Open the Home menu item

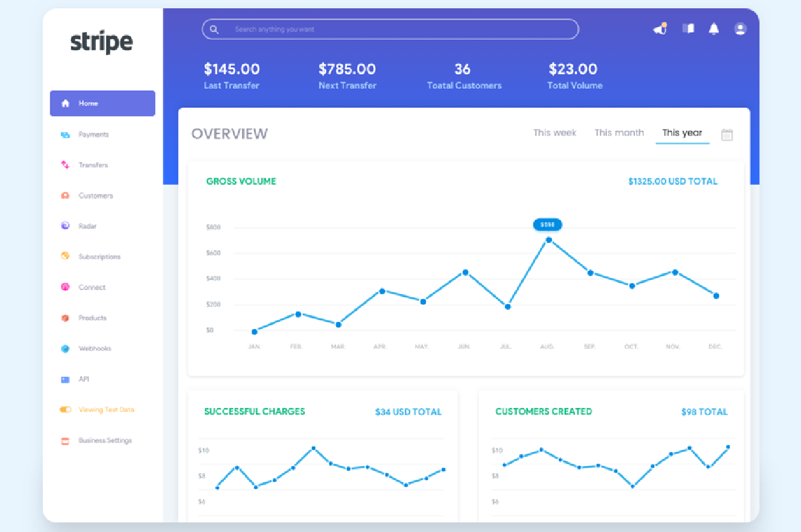pos(102,103)
